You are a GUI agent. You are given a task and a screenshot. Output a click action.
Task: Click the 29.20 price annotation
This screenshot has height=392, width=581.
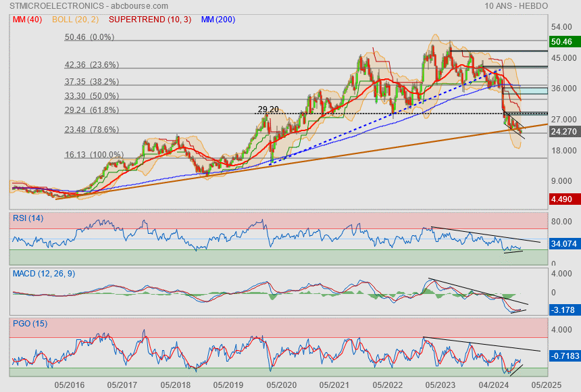point(268,109)
